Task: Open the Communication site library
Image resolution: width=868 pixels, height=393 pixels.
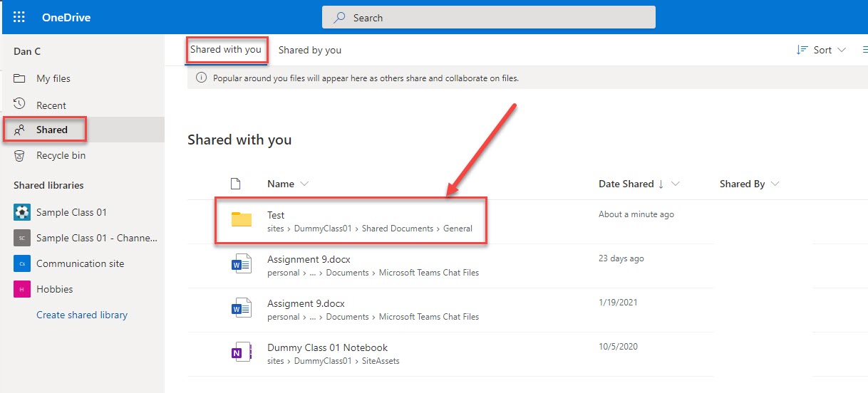Action: click(82, 263)
